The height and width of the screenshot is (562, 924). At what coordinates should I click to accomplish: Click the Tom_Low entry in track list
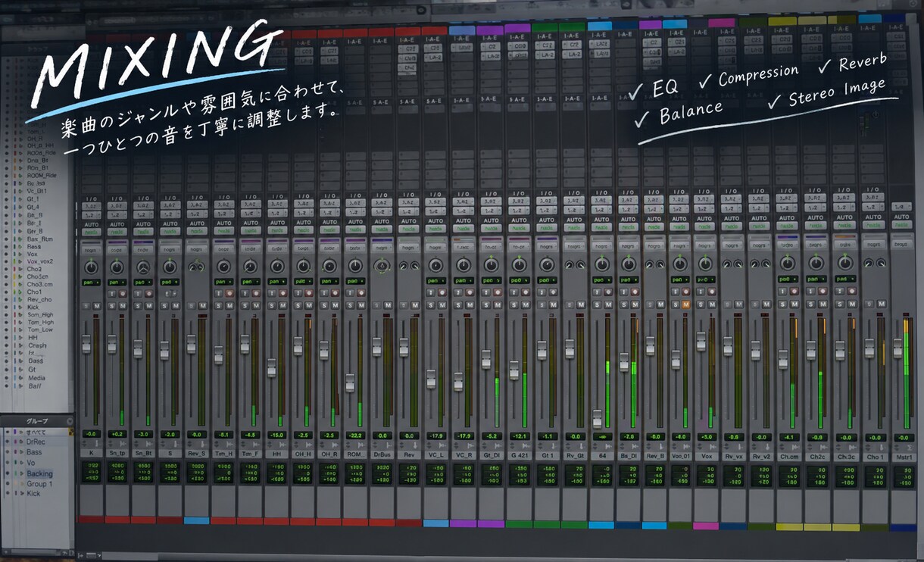pyautogui.click(x=40, y=329)
